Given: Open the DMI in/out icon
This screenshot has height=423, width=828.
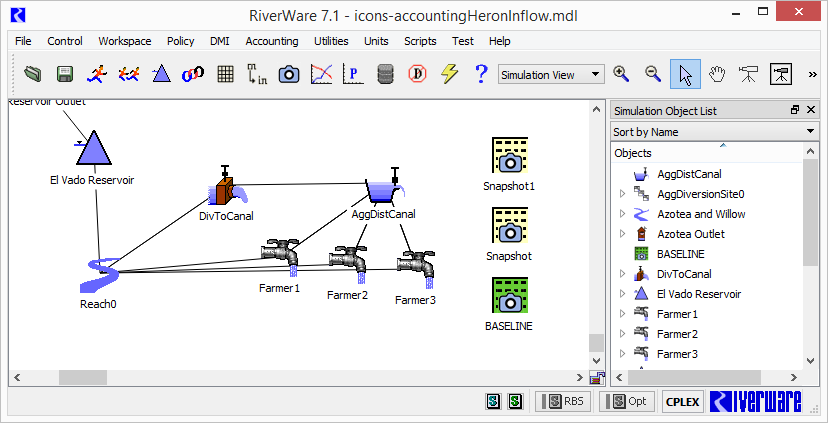Looking at the screenshot, I should tap(257, 74).
